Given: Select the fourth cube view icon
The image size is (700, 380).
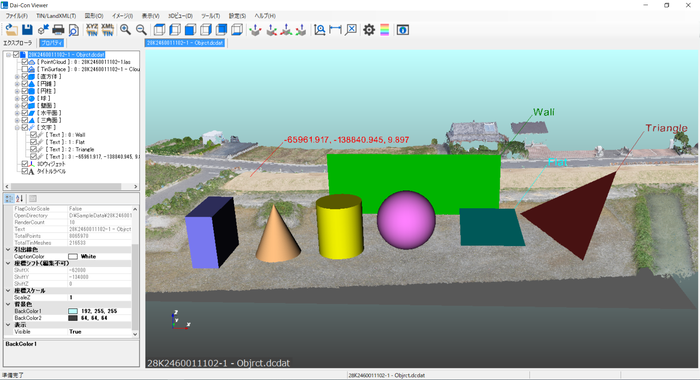Looking at the screenshot, I should coord(206,30).
